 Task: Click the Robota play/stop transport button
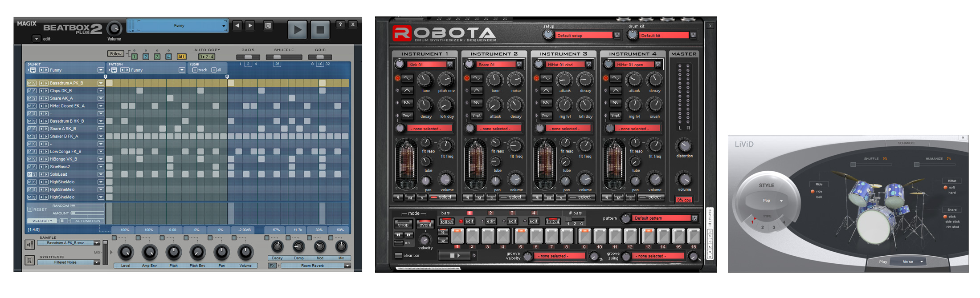pos(455,255)
